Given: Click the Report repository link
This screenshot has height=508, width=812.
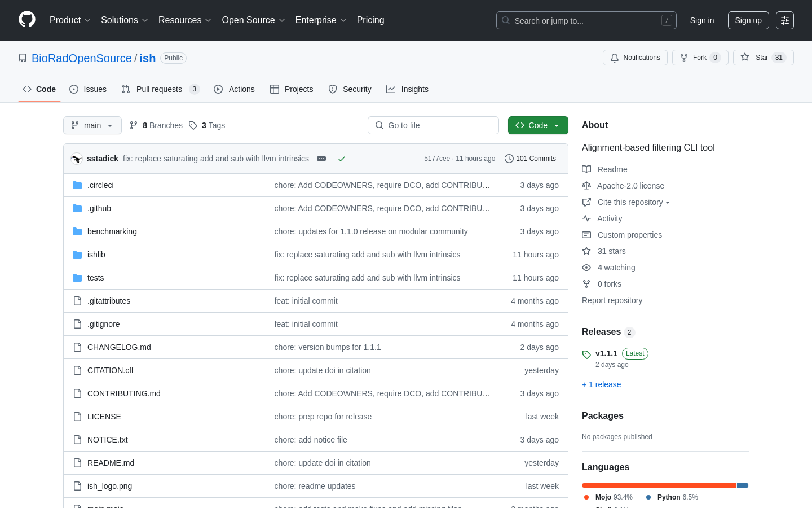Looking at the screenshot, I should [x=612, y=300].
